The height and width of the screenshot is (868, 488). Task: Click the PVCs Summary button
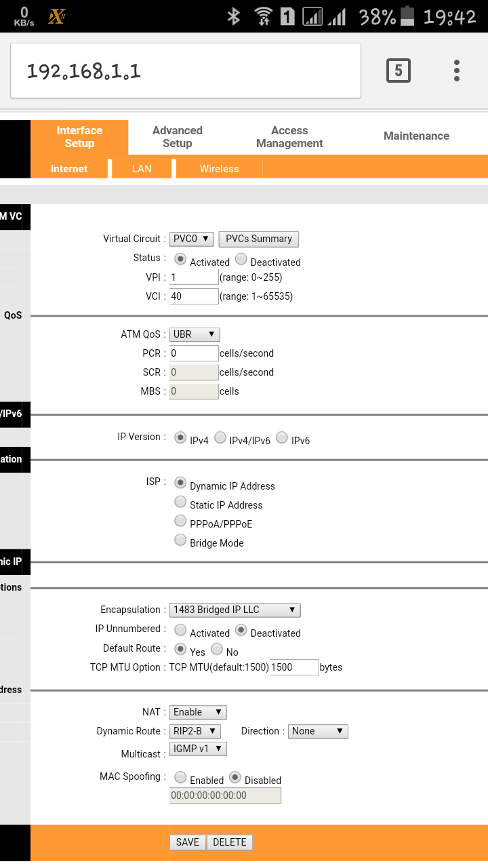pos(258,239)
